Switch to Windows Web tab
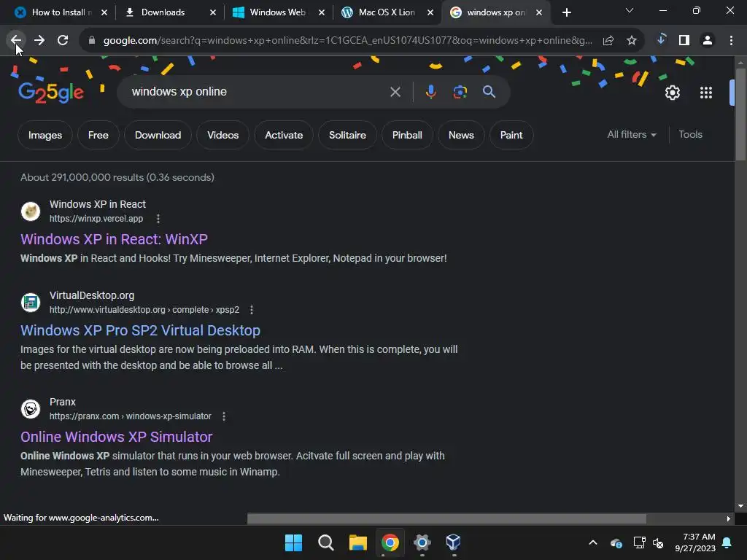 click(x=277, y=12)
